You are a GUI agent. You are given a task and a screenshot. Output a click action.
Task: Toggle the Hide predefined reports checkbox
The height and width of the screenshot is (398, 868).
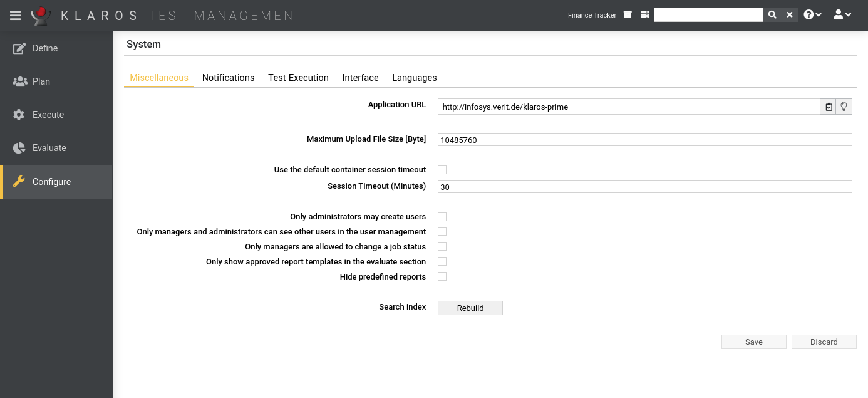[442, 276]
